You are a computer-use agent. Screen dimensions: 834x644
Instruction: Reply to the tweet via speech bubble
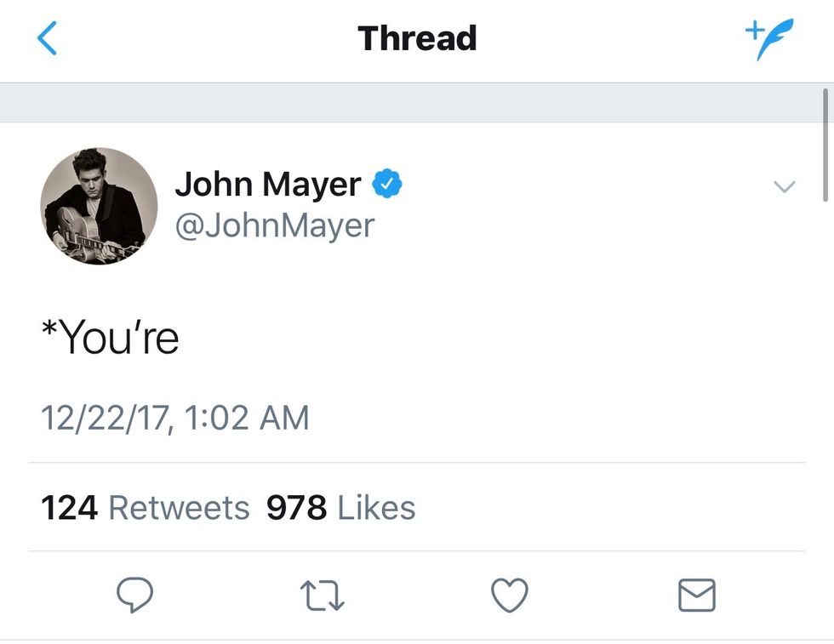(x=134, y=595)
